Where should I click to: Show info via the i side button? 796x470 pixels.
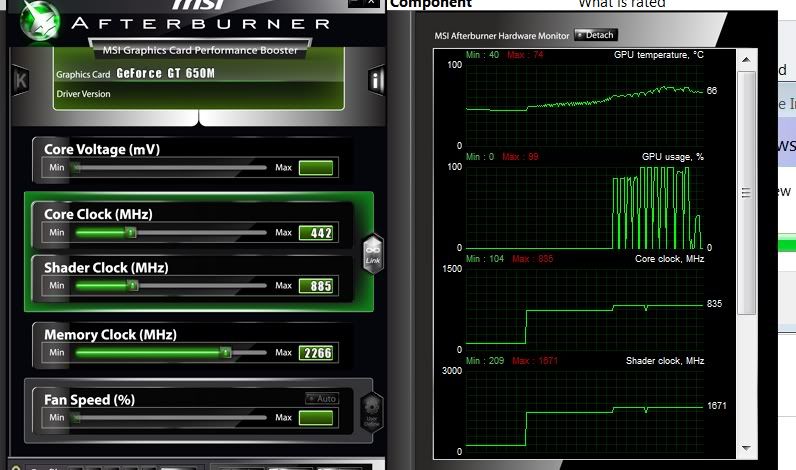(376, 80)
